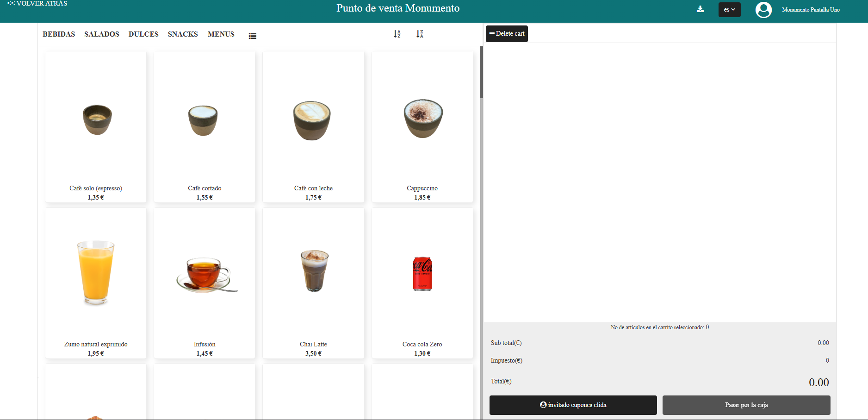Click the price '1,75 €'

313,197
